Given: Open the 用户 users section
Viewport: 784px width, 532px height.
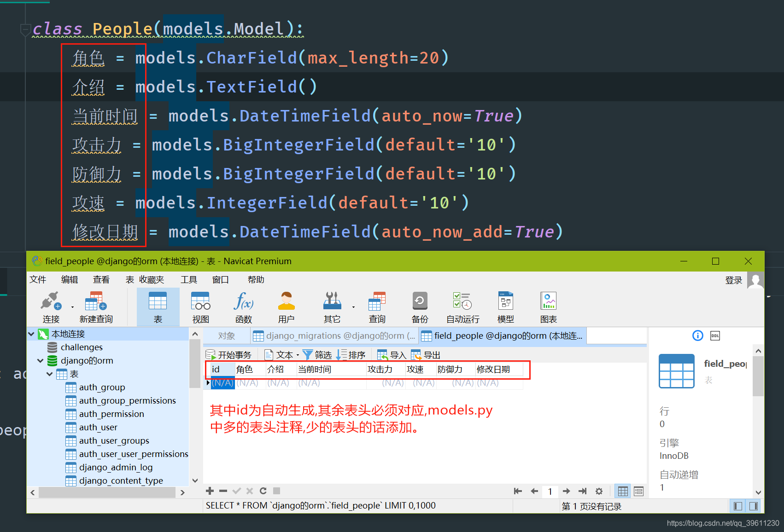Looking at the screenshot, I should (x=286, y=307).
